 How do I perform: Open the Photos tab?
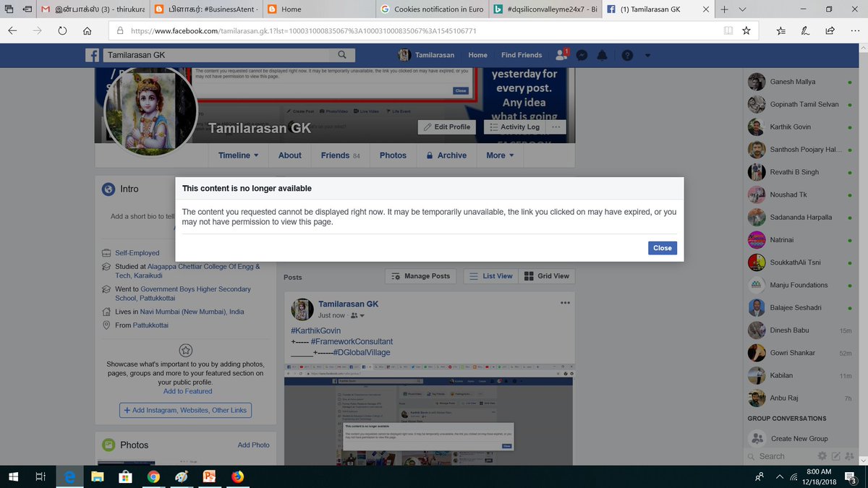[x=393, y=155]
